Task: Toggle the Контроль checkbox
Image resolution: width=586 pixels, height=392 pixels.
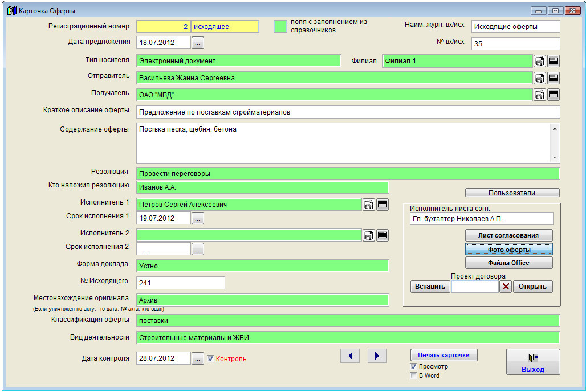Action: click(210, 359)
